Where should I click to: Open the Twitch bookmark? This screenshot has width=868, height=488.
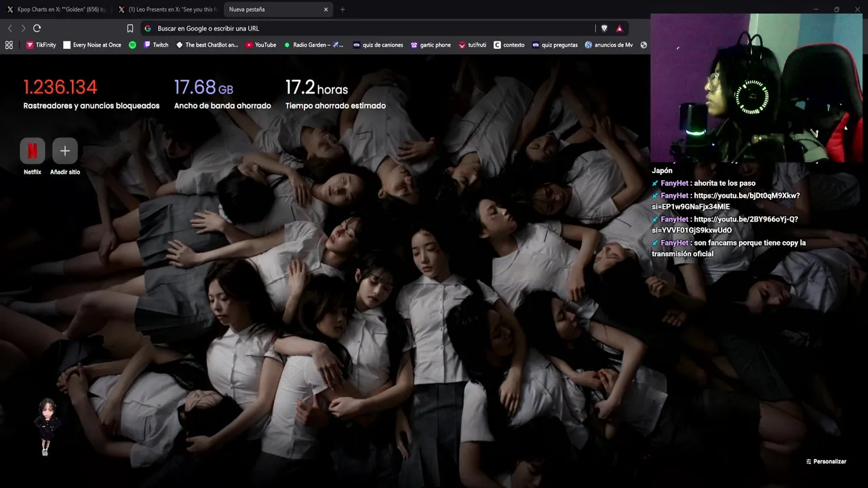click(x=156, y=45)
